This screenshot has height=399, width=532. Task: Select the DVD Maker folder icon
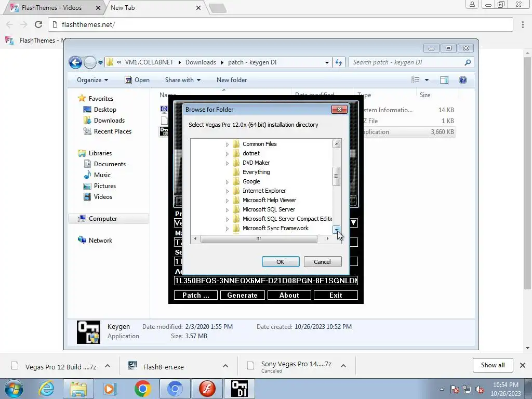236,163
